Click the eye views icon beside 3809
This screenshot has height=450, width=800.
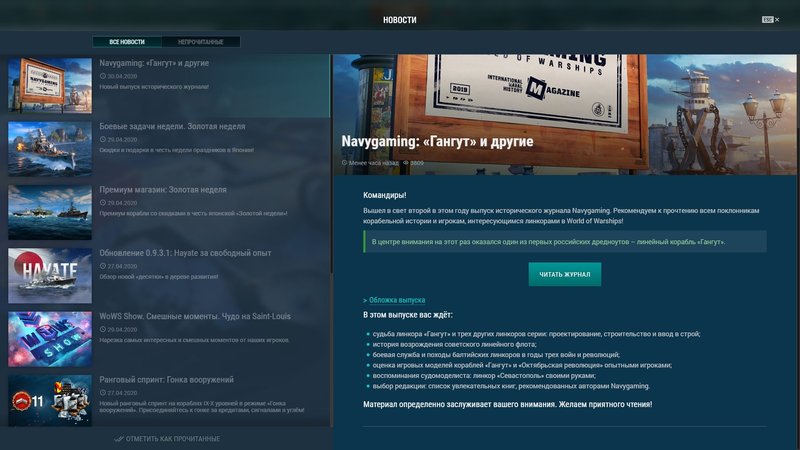(x=406, y=163)
